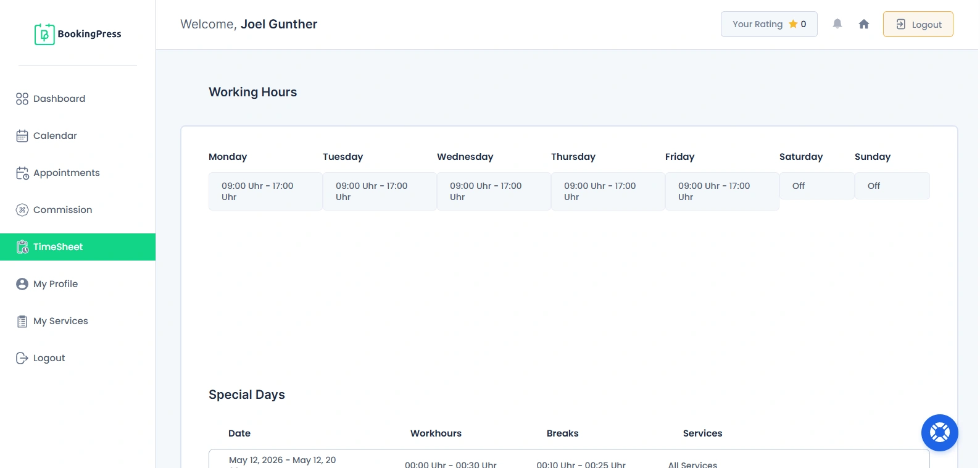Click the My Profile avatar icon
This screenshot has height=468, width=980.
coord(22,284)
